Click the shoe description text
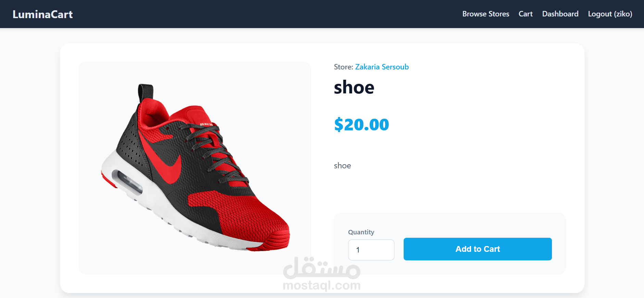The height and width of the screenshot is (298, 644). [342, 166]
